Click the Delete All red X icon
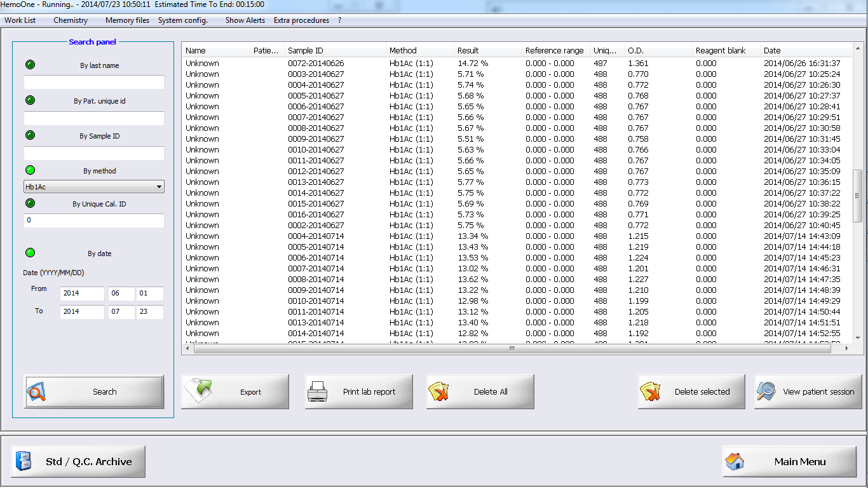The image size is (868, 488). 438,392
